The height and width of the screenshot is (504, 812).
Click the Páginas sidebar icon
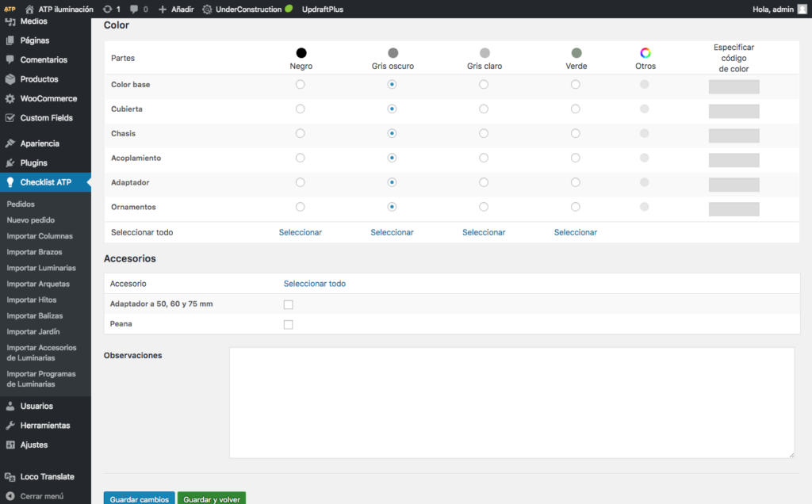(x=10, y=40)
